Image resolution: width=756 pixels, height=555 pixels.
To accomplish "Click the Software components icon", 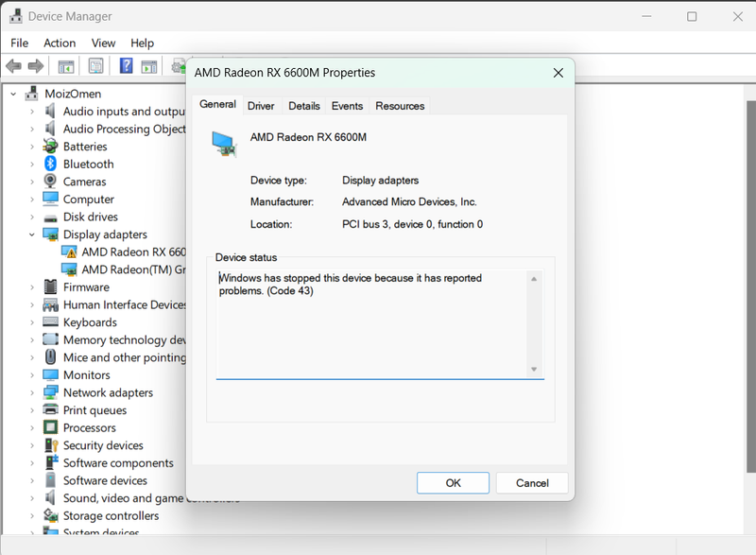I will (x=51, y=462).
